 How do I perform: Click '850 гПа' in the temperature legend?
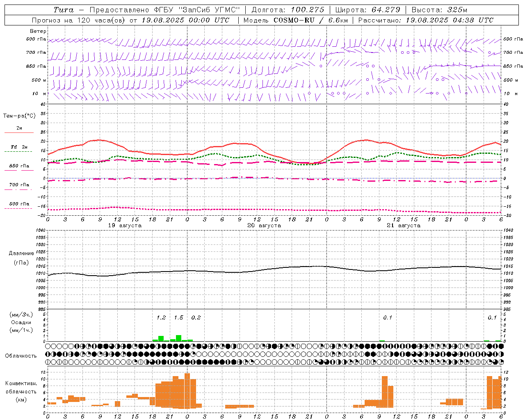[x=19, y=166]
